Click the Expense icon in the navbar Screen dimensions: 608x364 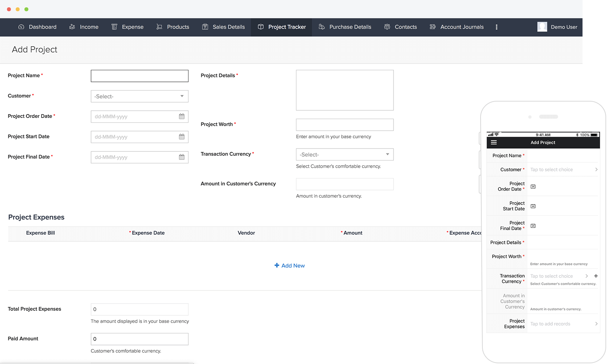(114, 27)
